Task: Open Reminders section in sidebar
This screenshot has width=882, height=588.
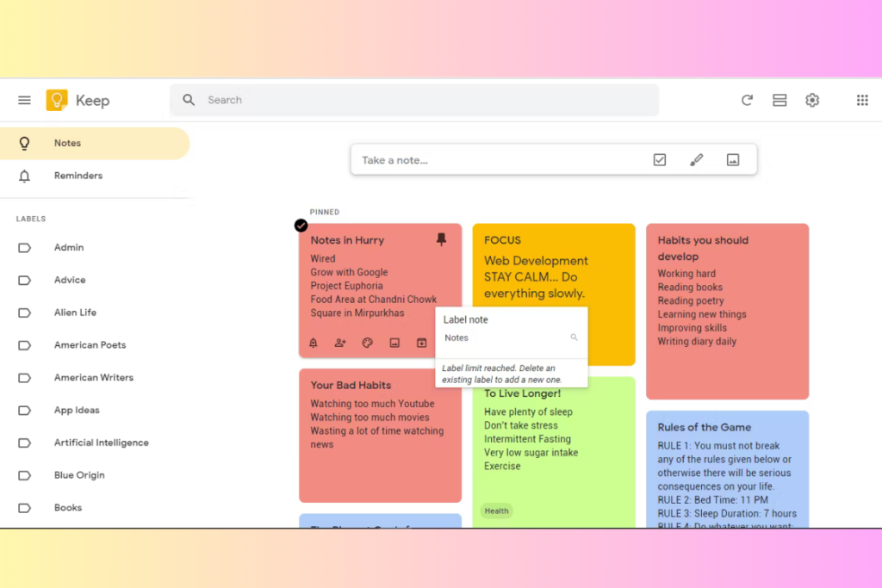Action: (x=95, y=176)
